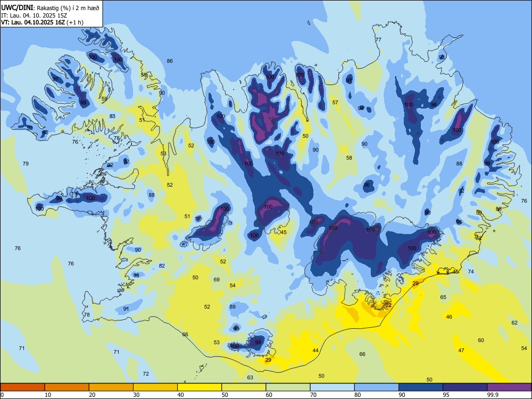
Task: Click the '99.9' legend tick label
Action: coord(493,395)
